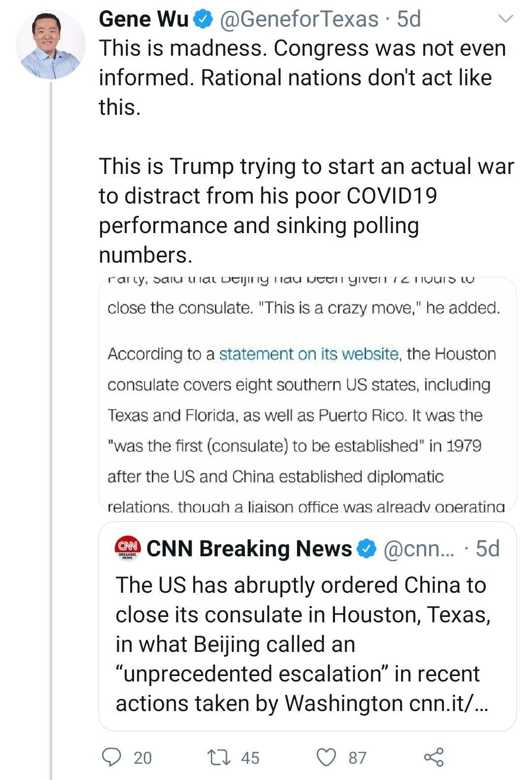Image resolution: width=532 pixels, height=780 pixels.
Task: Open the CNN Breaking News avatar logo
Action: [x=128, y=548]
